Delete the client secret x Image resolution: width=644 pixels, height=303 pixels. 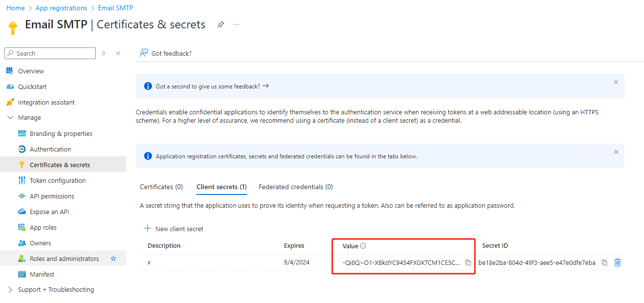point(618,262)
